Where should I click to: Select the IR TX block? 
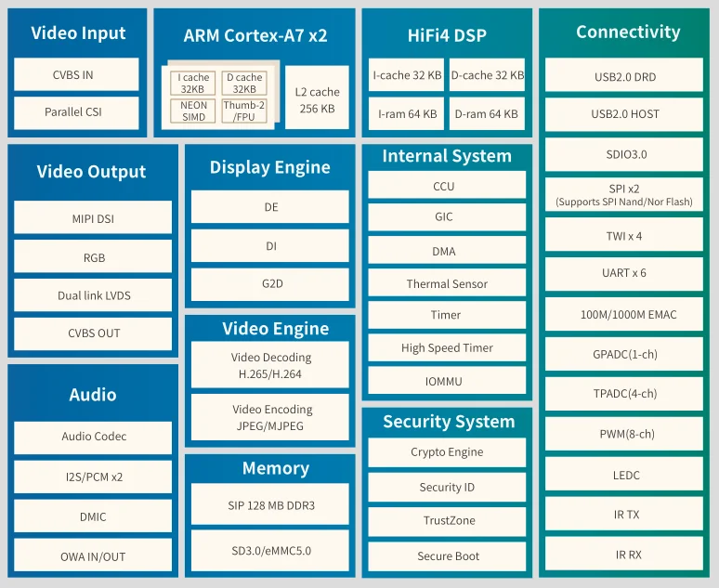pos(624,514)
